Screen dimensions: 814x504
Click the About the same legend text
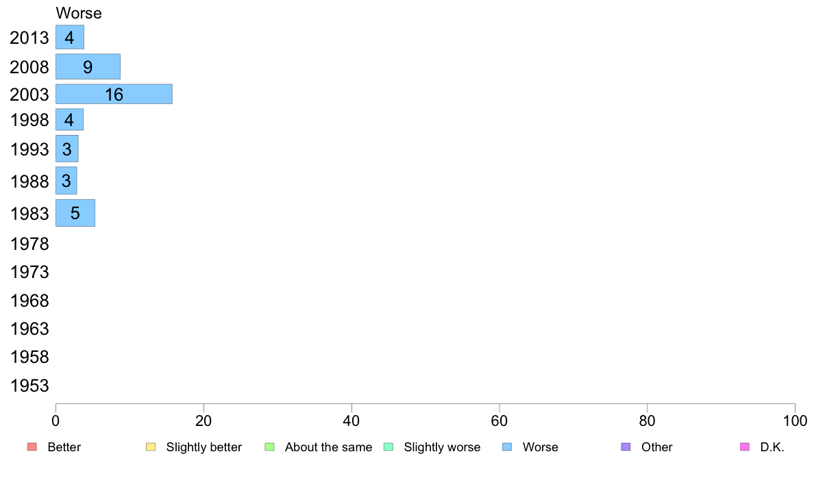pyautogui.click(x=329, y=447)
